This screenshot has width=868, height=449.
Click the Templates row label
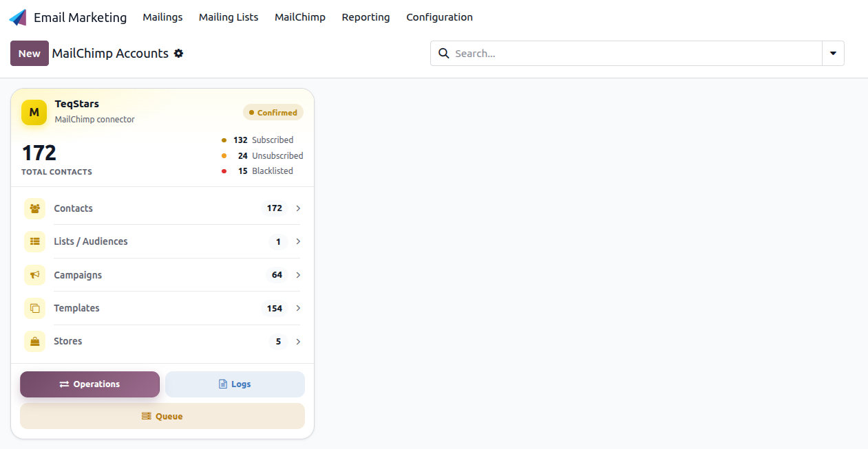click(76, 308)
